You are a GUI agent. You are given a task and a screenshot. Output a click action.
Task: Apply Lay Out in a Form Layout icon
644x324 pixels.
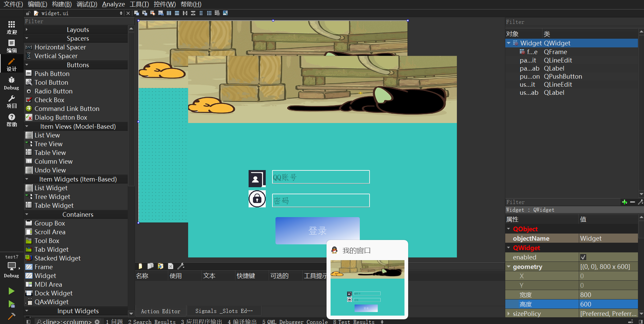(x=201, y=13)
